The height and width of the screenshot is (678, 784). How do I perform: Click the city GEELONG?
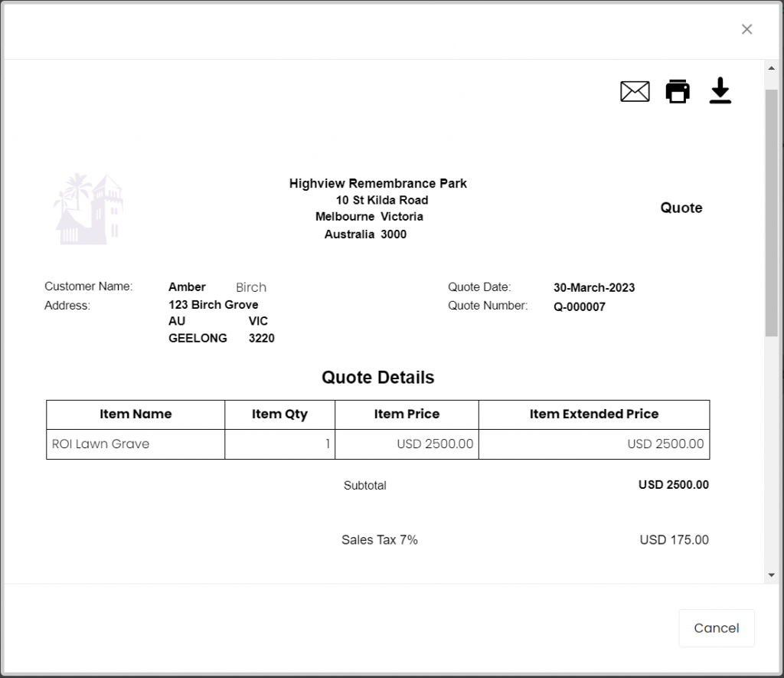coord(198,339)
